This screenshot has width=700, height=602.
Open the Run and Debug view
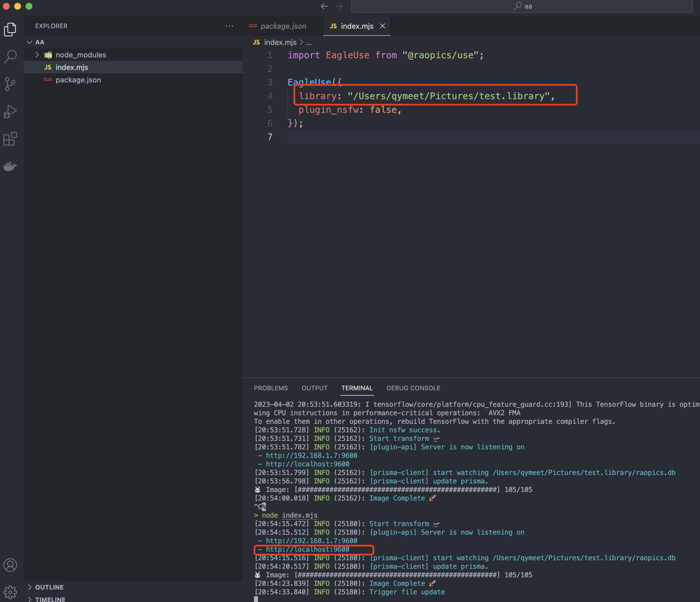click(x=10, y=111)
